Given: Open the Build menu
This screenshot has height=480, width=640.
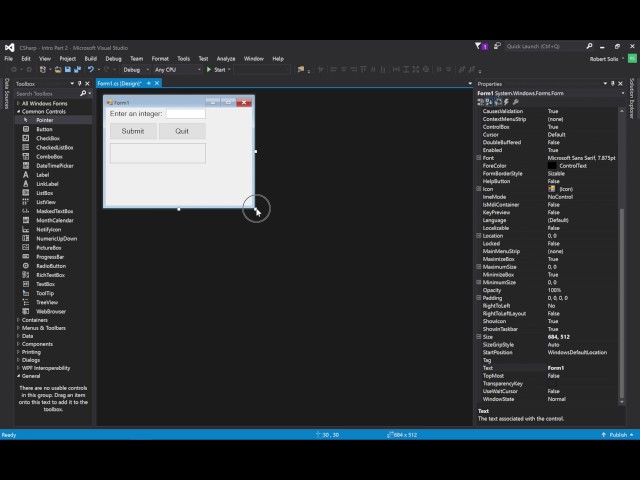Looking at the screenshot, I should [91, 59].
